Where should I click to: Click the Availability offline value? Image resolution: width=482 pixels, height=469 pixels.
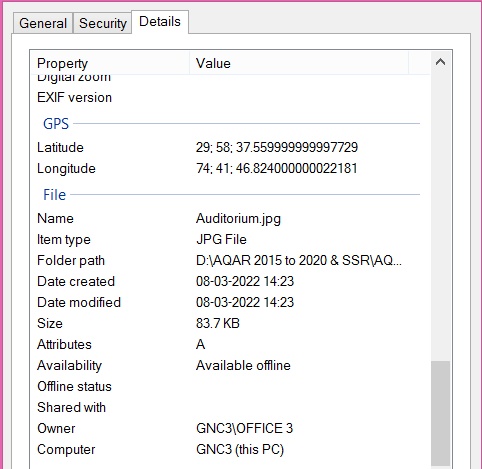pyautogui.click(x=243, y=365)
